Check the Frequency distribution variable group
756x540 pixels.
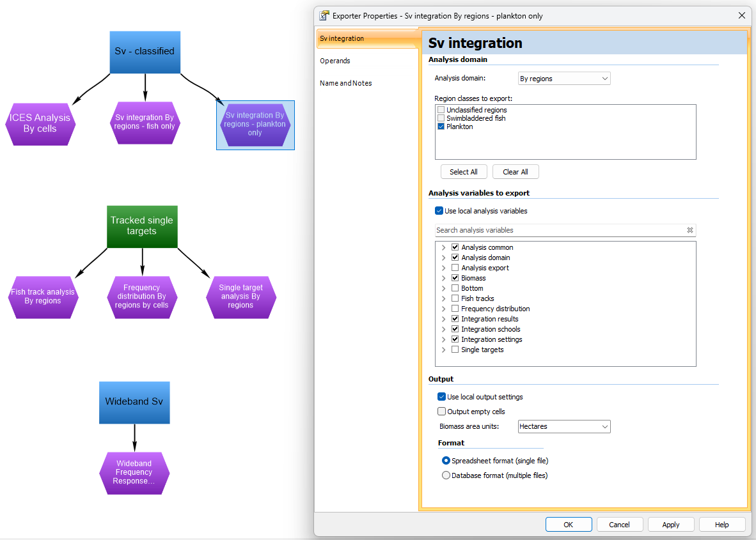coord(455,308)
